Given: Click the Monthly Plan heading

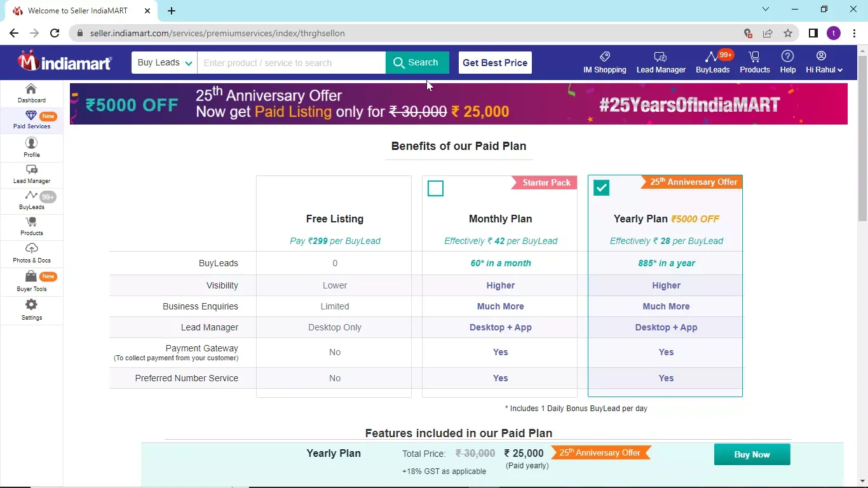Looking at the screenshot, I should click(500, 219).
